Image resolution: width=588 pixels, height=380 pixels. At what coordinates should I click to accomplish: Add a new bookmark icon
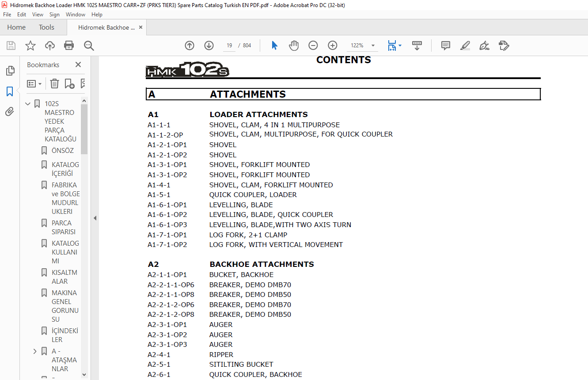tap(69, 84)
